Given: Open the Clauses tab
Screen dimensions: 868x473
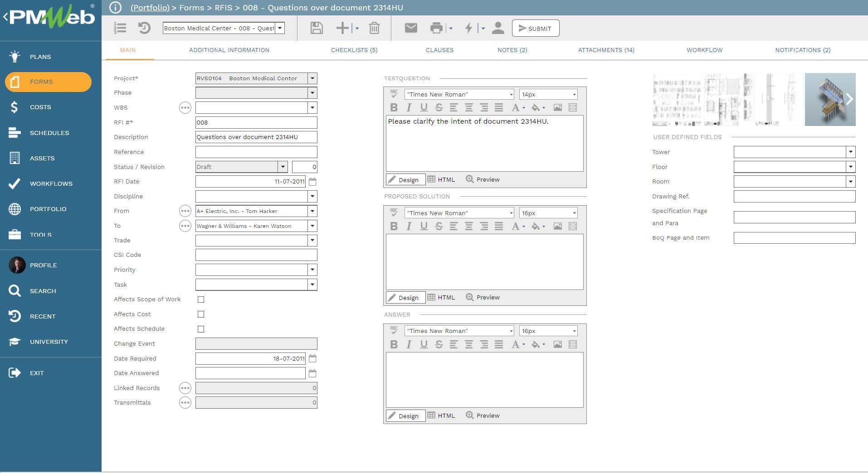Looking at the screenshot, I should tap(439, 50).
